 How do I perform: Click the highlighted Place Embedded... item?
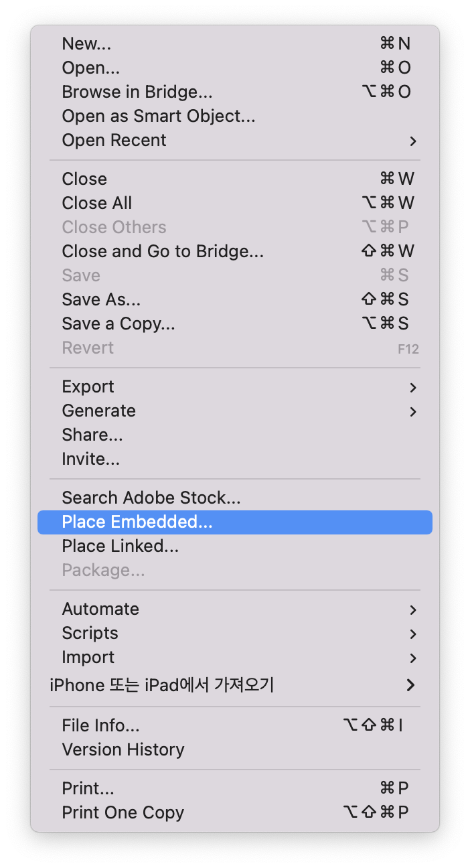tap(137, 522)
